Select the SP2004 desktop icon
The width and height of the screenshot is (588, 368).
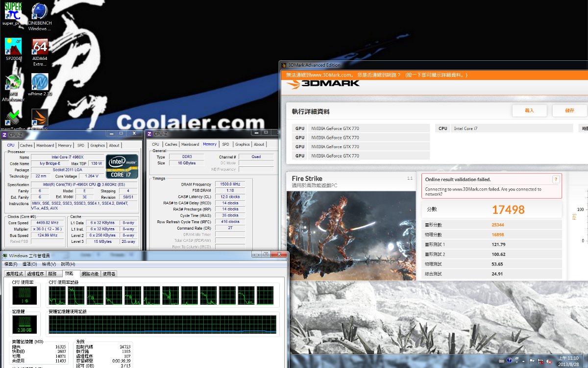(x=13, y=49)
